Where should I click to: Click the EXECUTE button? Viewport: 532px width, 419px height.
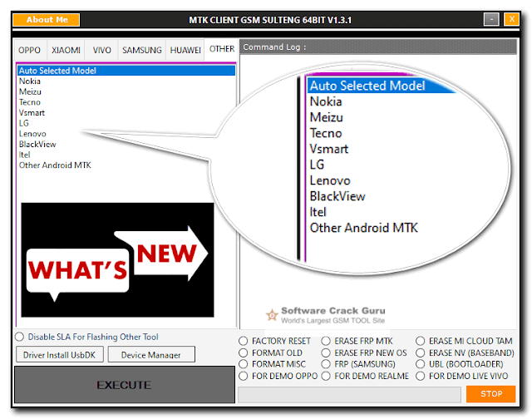coord(124,385)
